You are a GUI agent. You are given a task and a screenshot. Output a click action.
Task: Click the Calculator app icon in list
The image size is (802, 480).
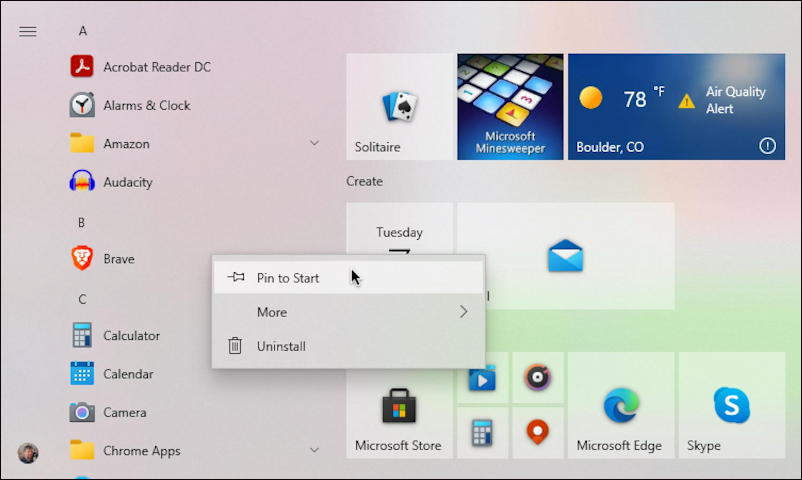click(82, 335)
